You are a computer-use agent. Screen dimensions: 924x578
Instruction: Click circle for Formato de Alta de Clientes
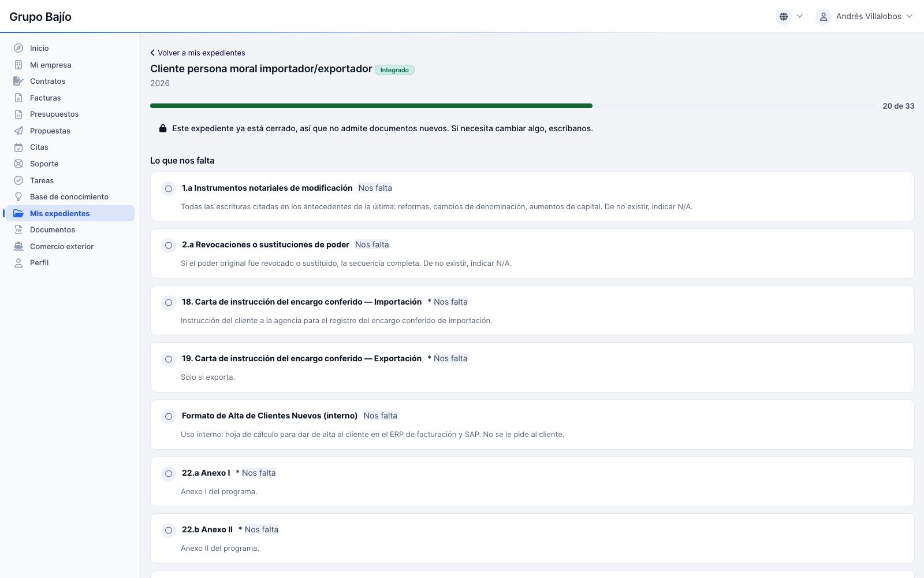tap(169, 416)
